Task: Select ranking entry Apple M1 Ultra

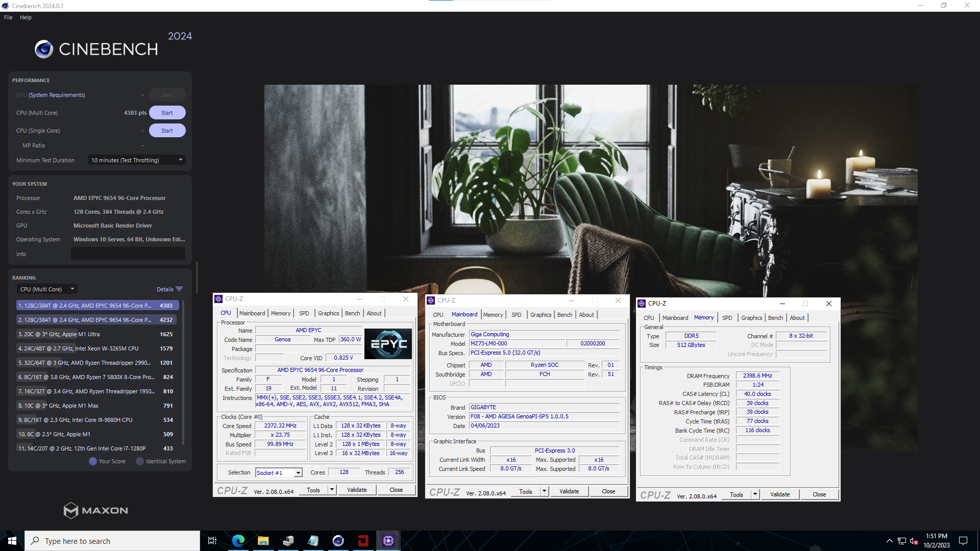Action: click(96, 334)
